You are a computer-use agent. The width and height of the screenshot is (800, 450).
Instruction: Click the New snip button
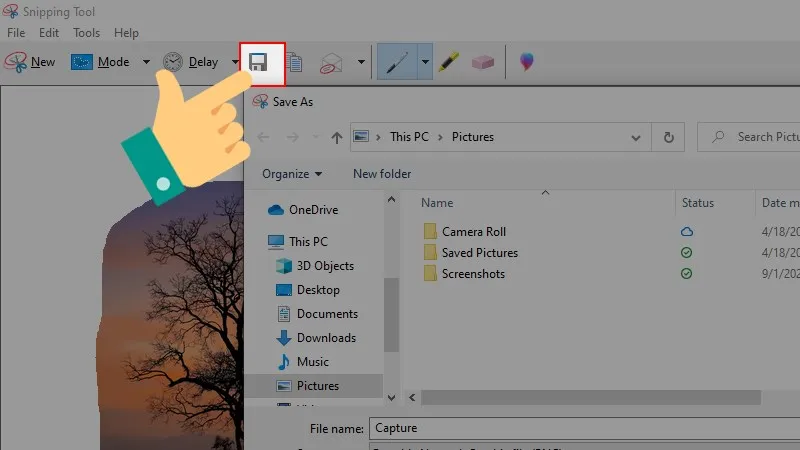point(31,62)
